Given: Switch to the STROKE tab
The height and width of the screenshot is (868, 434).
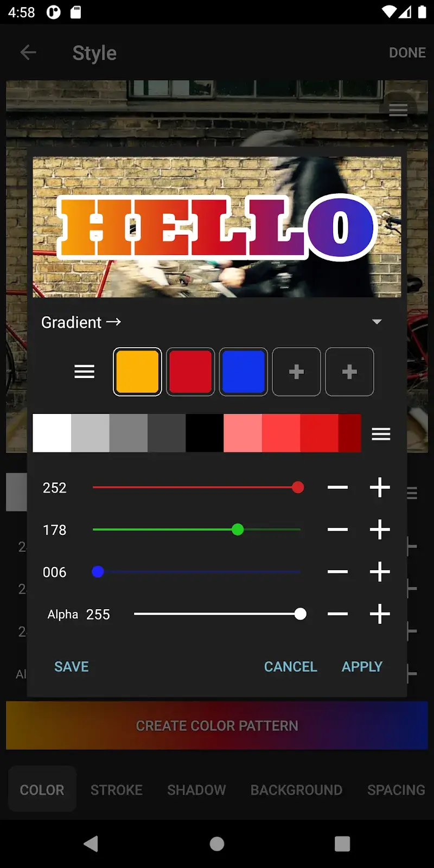Looking at the screenshot, I should (117, 790).
